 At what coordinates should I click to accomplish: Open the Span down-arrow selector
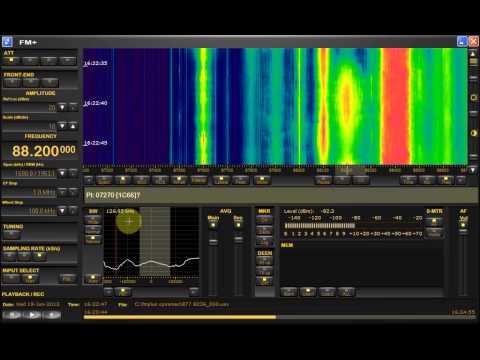(x=62, y=173)
